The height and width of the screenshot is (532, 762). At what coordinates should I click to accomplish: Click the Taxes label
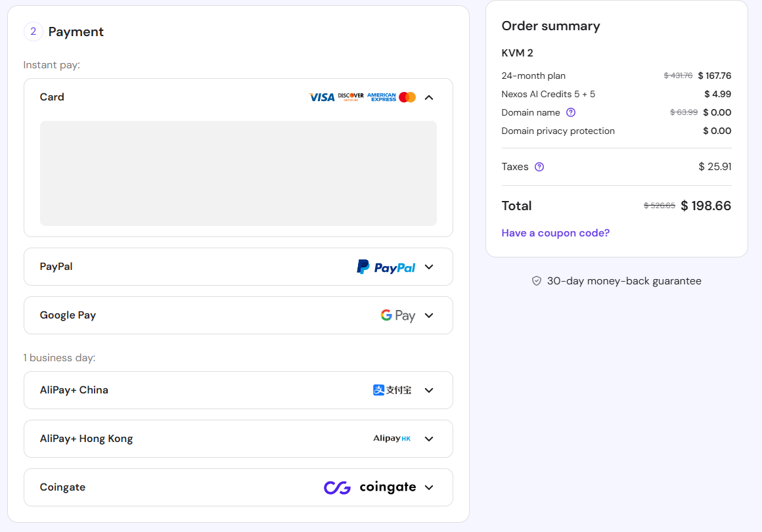click(x=514, y=167)
